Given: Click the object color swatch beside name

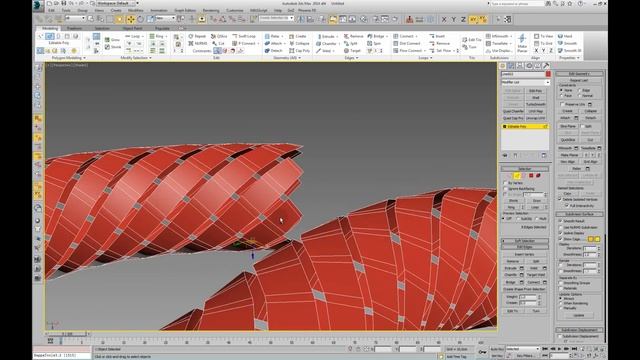Looking at the screenshot, I should click(548, 74).
